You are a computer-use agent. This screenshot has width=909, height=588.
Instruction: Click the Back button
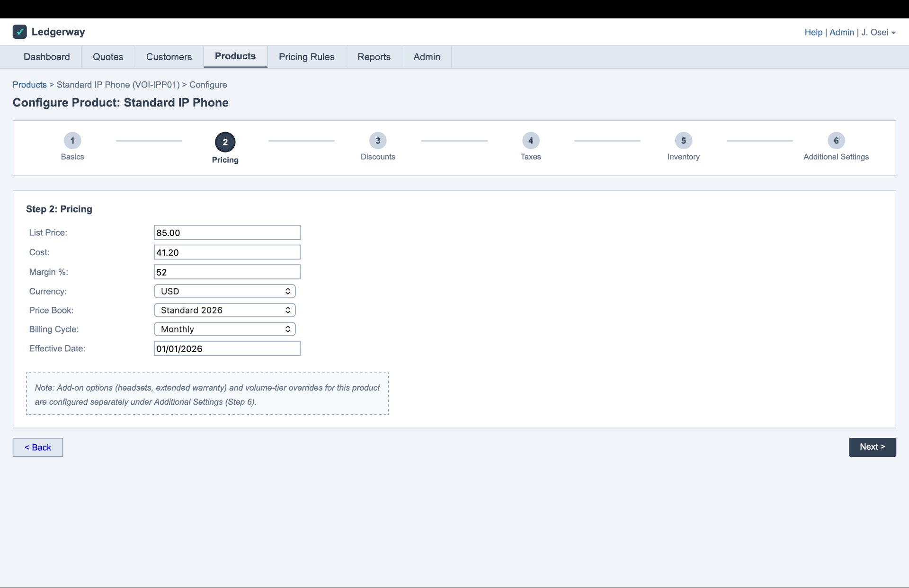[38, 447]
